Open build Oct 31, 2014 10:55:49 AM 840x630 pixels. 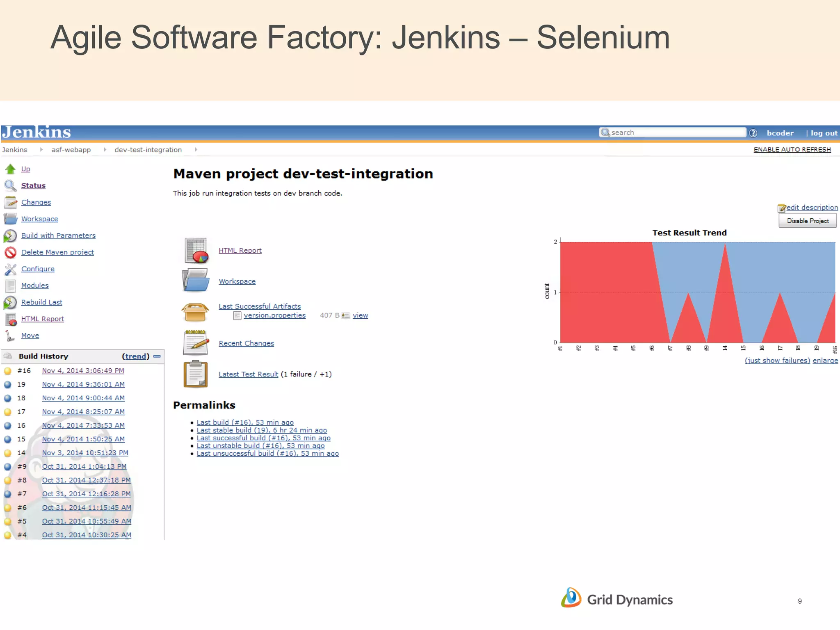(87, 521)
